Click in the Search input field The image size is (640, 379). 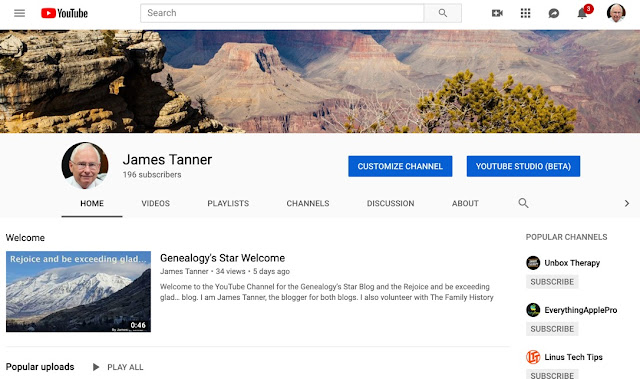click(x=282, y=13)
